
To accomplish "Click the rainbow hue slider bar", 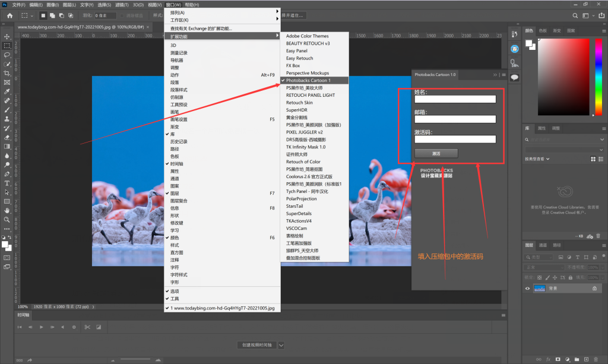I will pyautogui.click(x=598, y=77).
